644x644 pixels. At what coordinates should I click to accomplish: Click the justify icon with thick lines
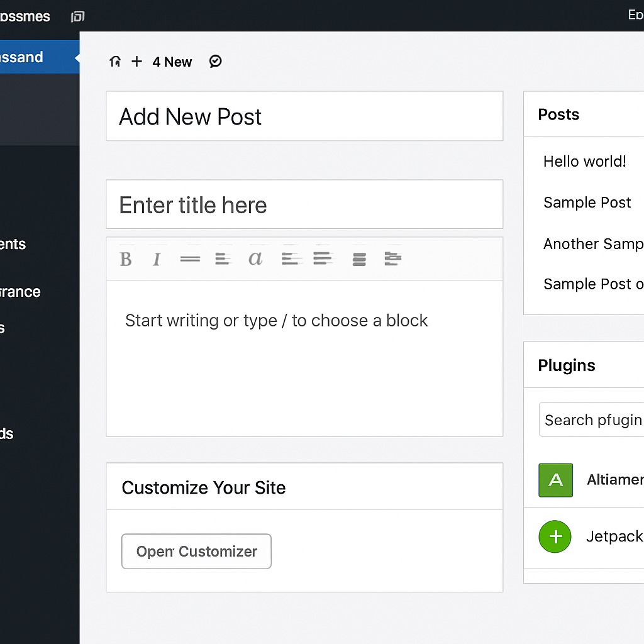359,259
